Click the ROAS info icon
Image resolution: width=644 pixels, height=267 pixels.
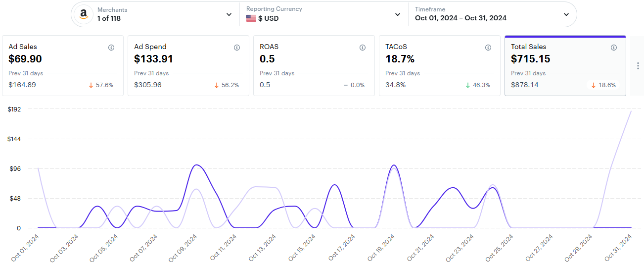[x=363, y=48]
